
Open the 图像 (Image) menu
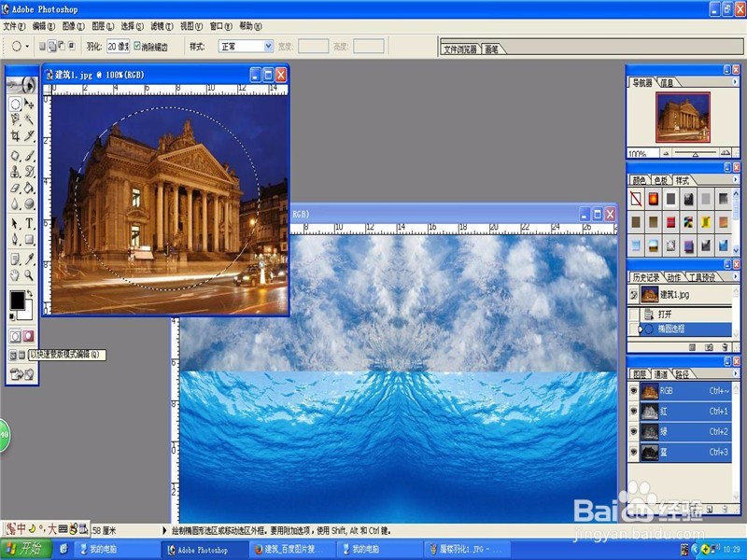[x=73, y=26]
